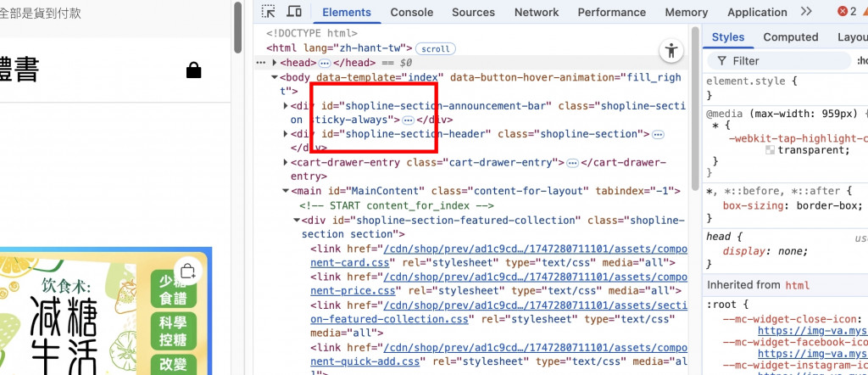Select the html lang zh-hant-tw line

(x=339, y=48)
